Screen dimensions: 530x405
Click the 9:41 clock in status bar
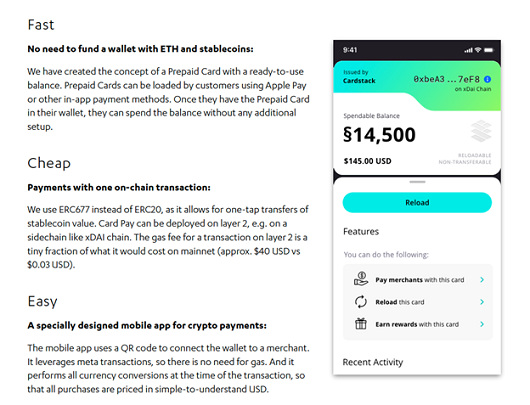point(350,50)
